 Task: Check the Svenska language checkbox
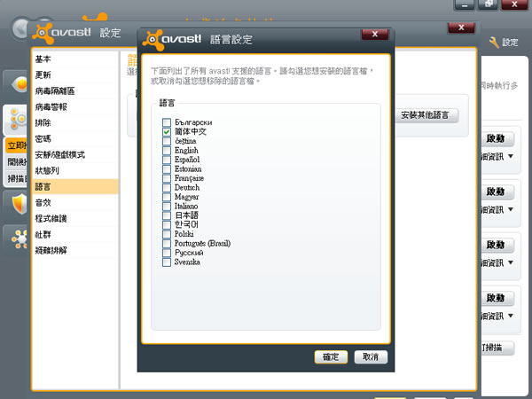point(167,262)
